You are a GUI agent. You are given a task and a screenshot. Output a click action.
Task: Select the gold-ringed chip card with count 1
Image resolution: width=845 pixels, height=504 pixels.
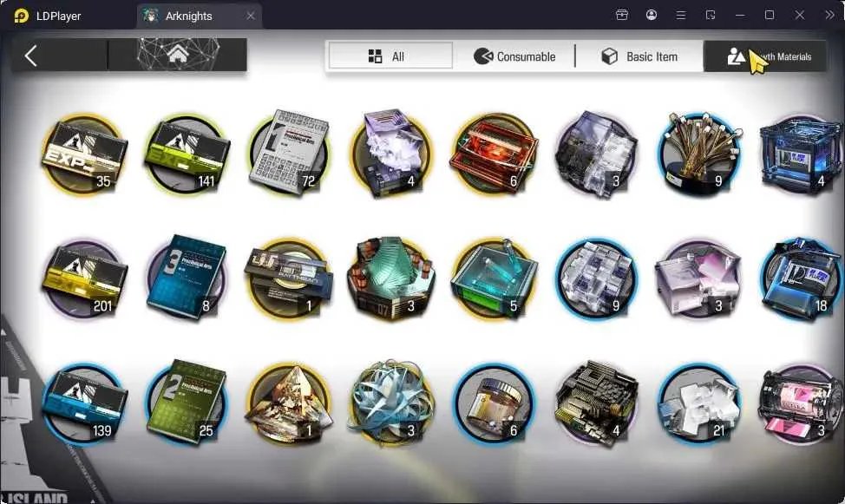(x=289, y=278)
